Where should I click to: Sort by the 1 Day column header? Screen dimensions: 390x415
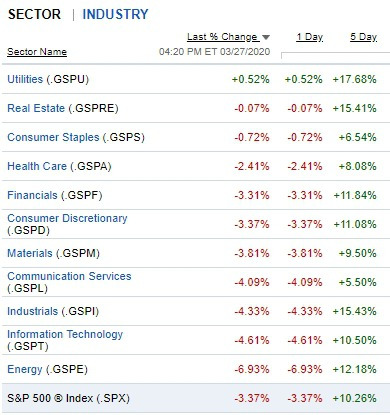tap(310, 37)
